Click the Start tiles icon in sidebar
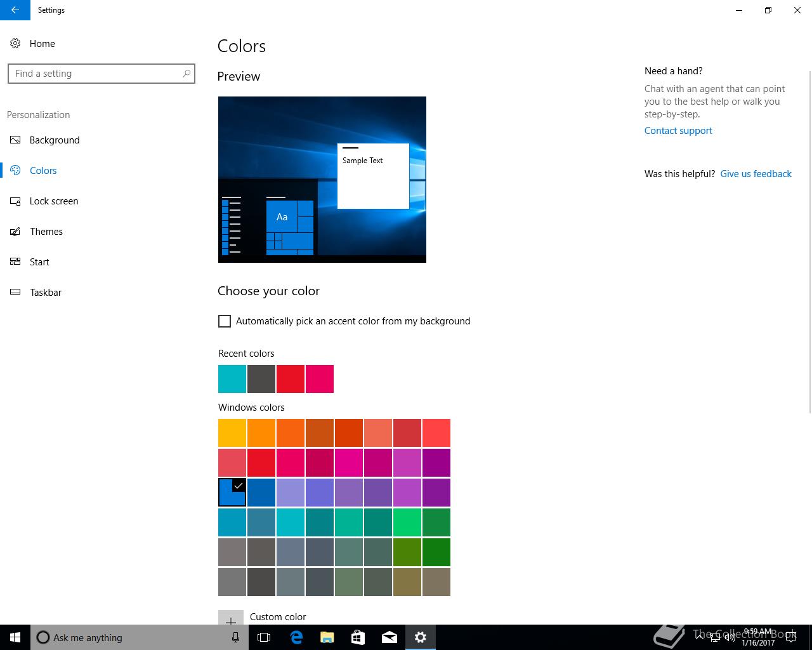The image size is (812, 650). click(16, 262)
